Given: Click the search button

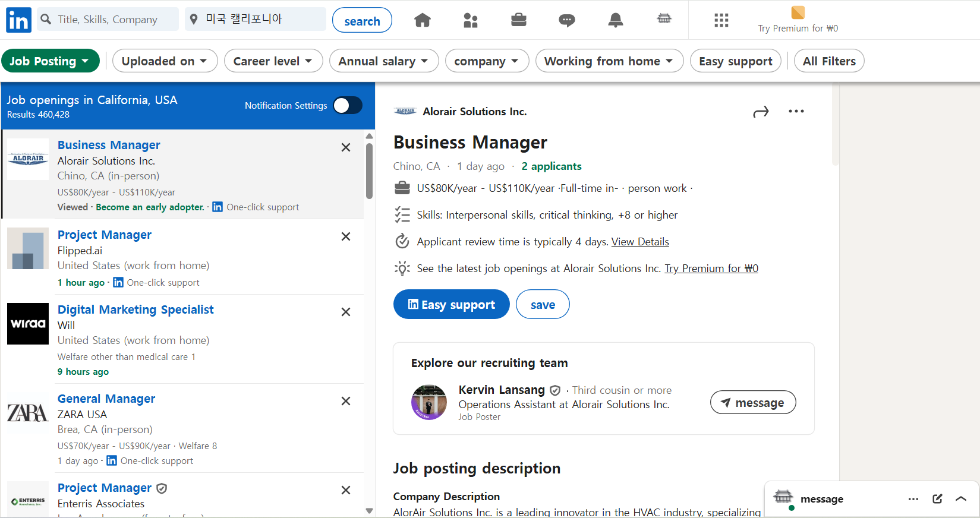Looking at the screenshot, I should pyautogui.click(x=362, y=20).
